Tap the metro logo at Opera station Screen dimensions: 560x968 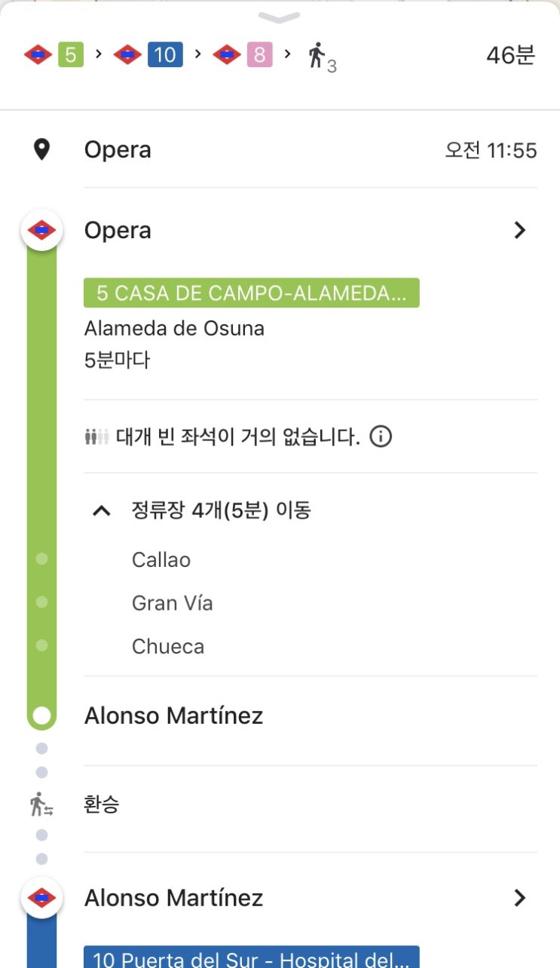tap(41, 230)
